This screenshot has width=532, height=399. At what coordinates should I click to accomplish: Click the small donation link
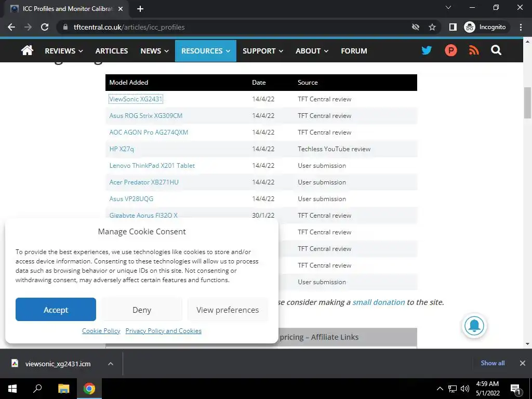click(379, 302)
